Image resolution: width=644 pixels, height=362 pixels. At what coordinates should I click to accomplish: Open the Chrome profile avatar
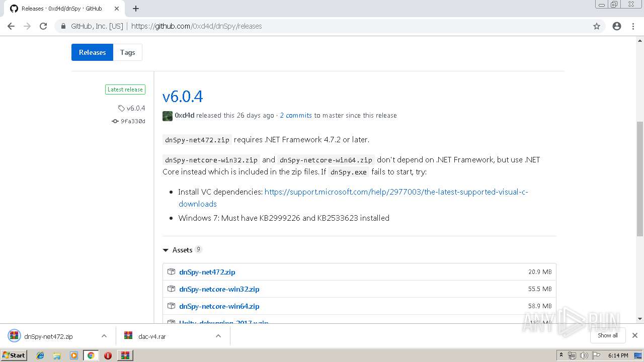617,26
